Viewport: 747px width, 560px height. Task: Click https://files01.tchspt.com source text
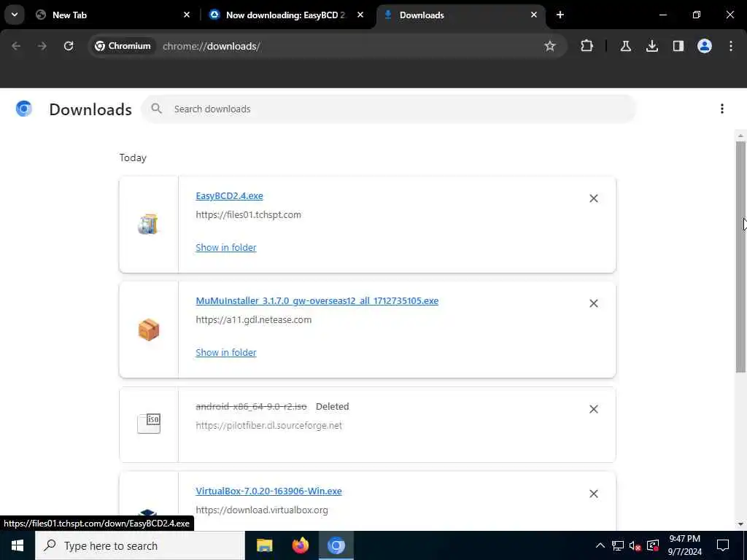[x=248, y=215]
